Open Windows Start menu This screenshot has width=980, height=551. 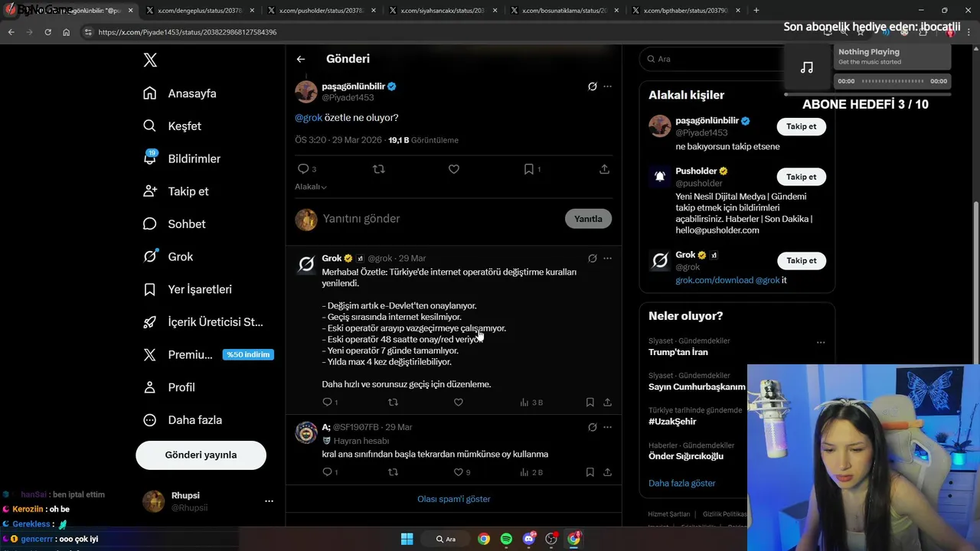click(407, 539)
